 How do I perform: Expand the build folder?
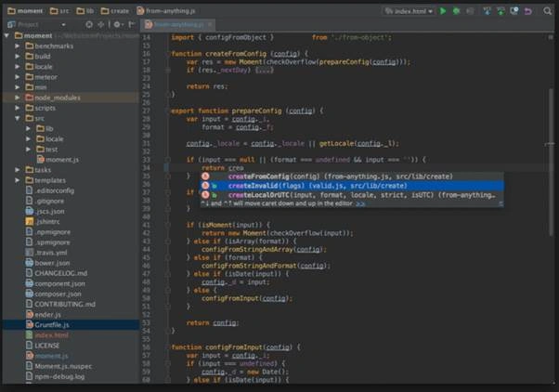[x=17, y=57]
